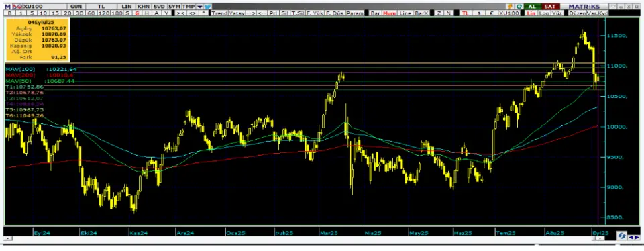
Task: Click the green AL buy button
Action: click(532, 7)
